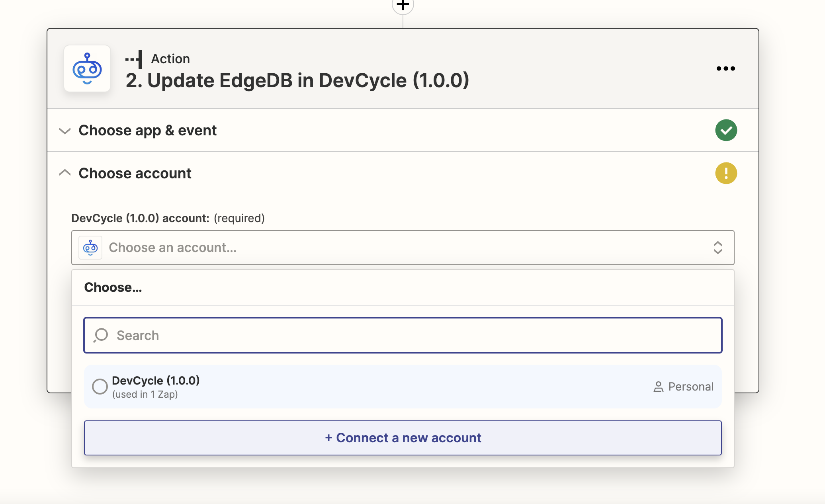
Task: Click the robot icon inside the account field
Action: point(90,247)
